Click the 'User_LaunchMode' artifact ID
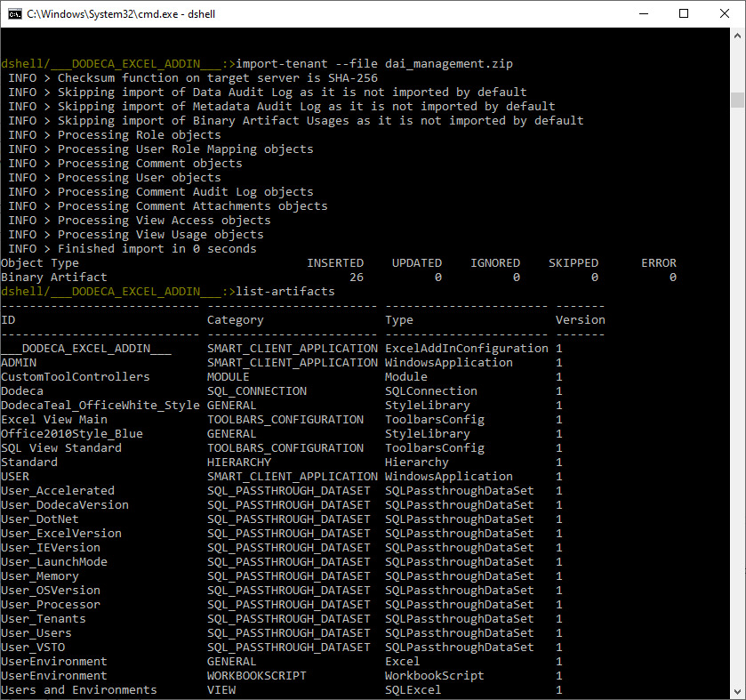The height and width of the screenshot is (700, 746). tap(54, 562)
